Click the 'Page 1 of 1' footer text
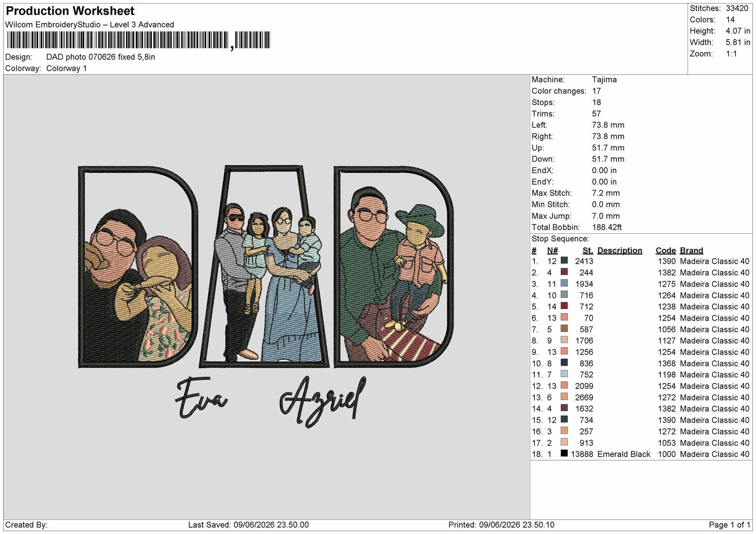 pos(729,525)
